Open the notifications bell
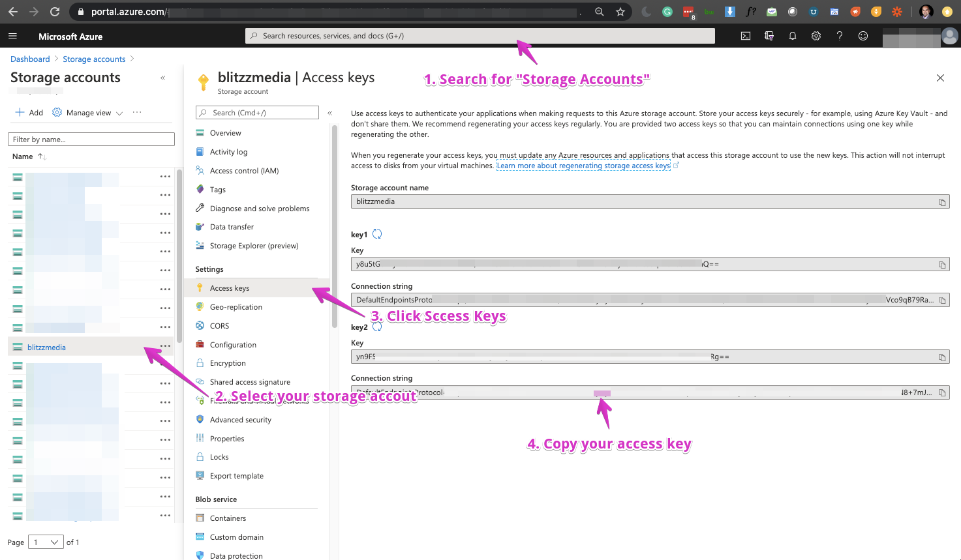 point(793,36)
